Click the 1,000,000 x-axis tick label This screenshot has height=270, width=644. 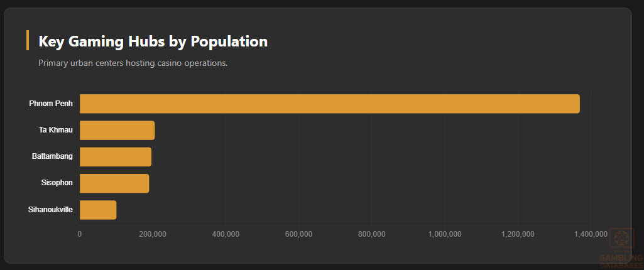click(445, 234)
